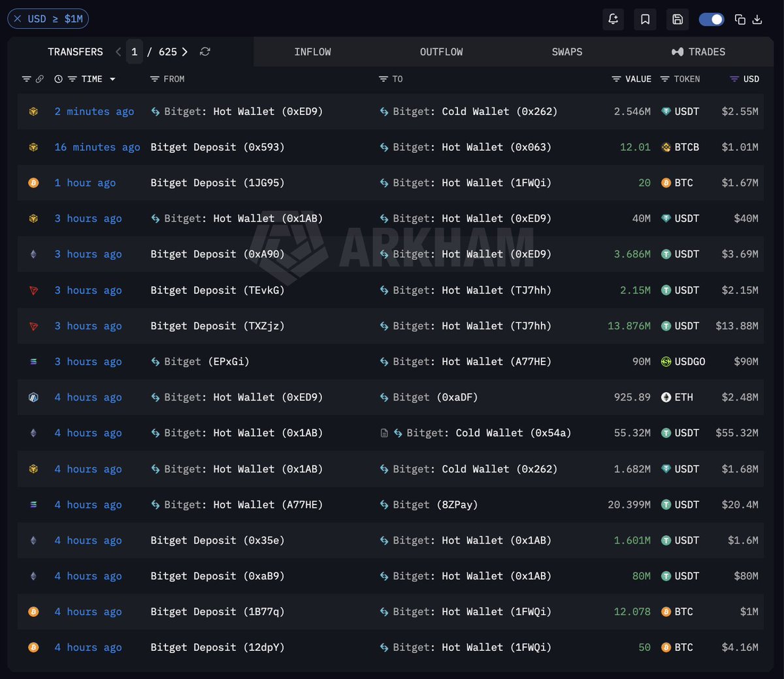Click the ETH token on 925.89 row
The image size is (784, 679).
[x=677, y=397]
